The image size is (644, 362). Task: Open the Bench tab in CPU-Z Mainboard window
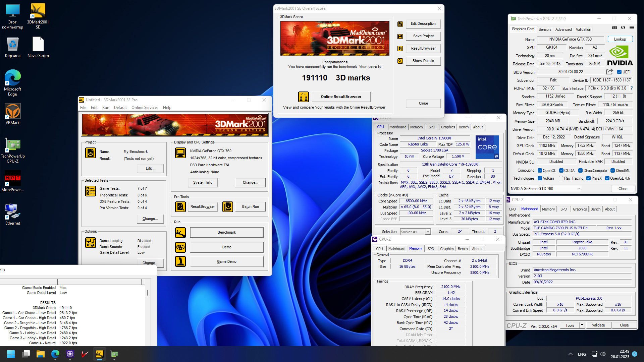click(595, 209)
